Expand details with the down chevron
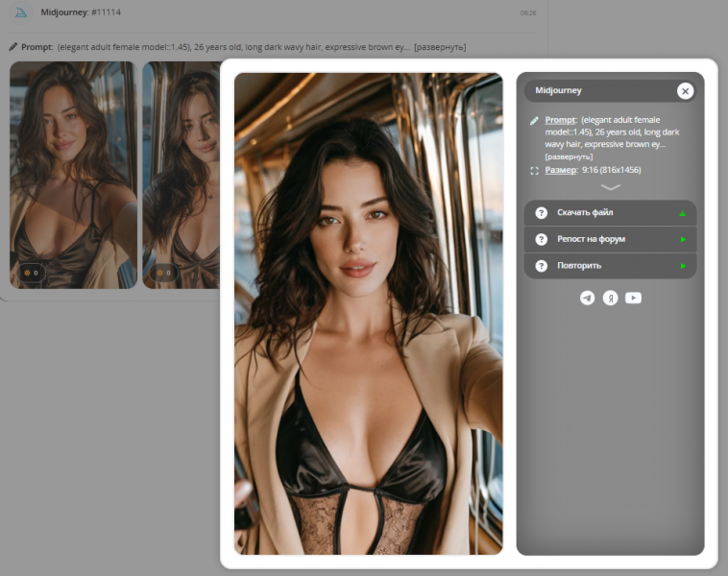 [611, 187]
